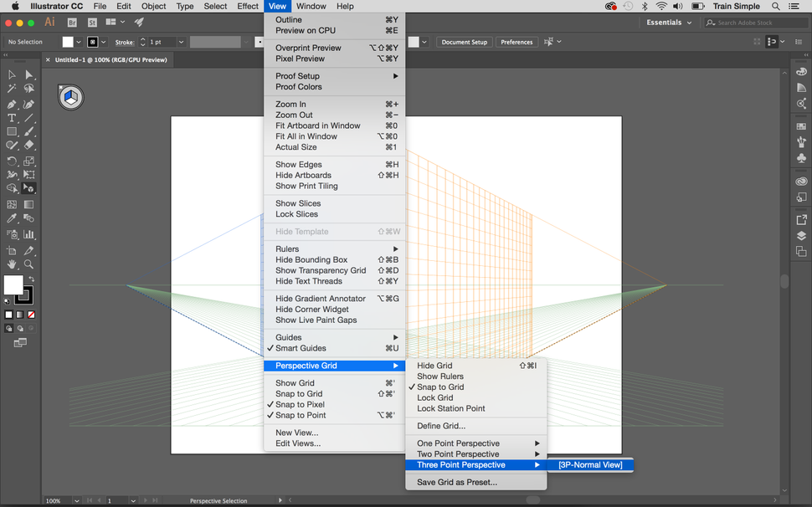Expand the Essentials workspace switcher
The height and width of the screenshot is (507, 812).
668,23
